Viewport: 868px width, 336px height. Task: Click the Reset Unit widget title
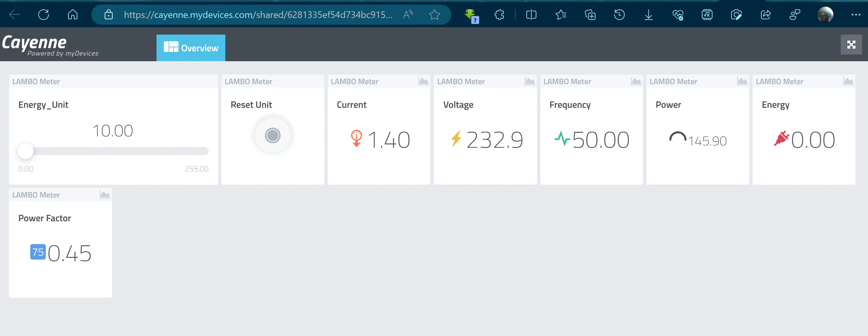pyautogui.click(x=251, y=104)
